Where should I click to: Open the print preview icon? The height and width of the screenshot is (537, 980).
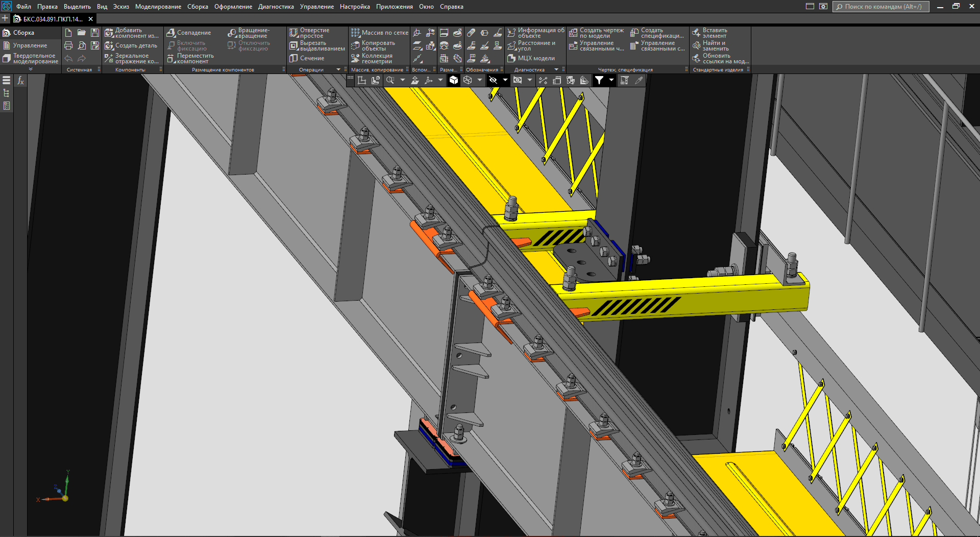tap(82, 45)
